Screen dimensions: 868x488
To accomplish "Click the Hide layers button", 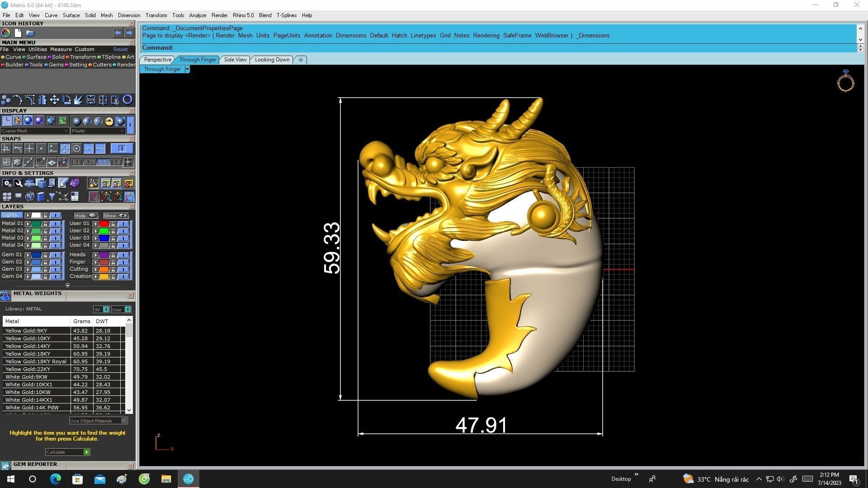I will coord(86,216).
